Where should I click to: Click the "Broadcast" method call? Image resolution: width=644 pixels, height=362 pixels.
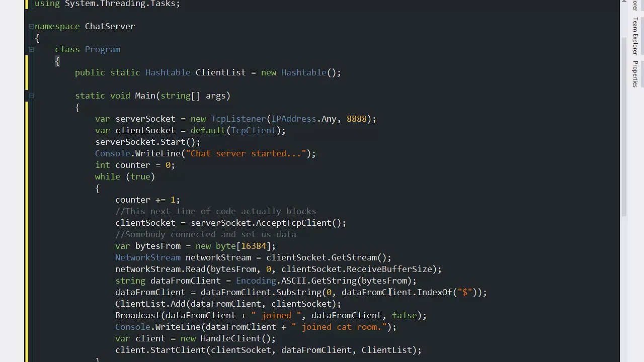point(137,315)
